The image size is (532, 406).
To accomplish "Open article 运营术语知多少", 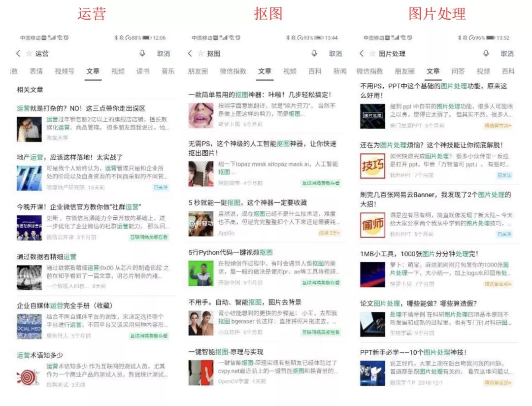I will point(93,371).
